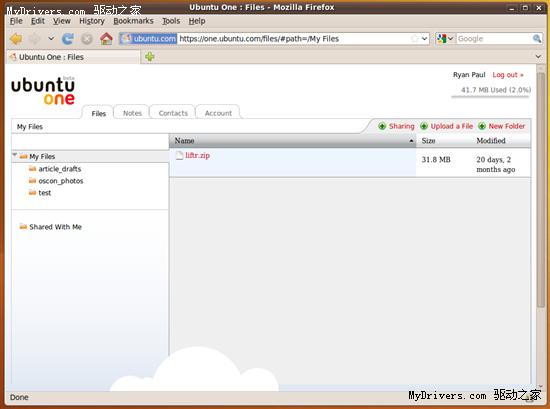This screenshot has height=409, width=550.
Task: Open the list all tabs dropdown
Action: (538, 56)
